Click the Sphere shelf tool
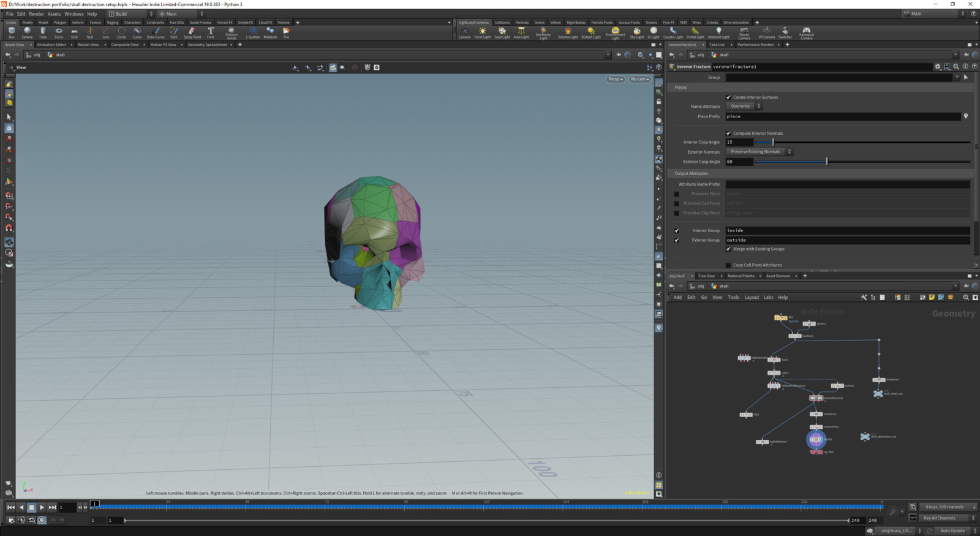 [27, 32]
